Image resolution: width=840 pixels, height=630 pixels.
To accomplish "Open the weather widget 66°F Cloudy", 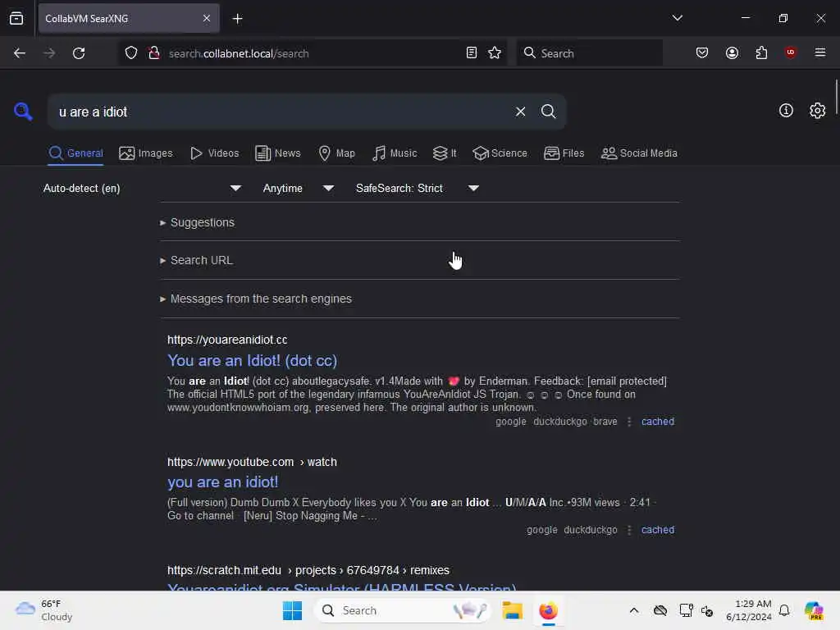I will (44, 610).
